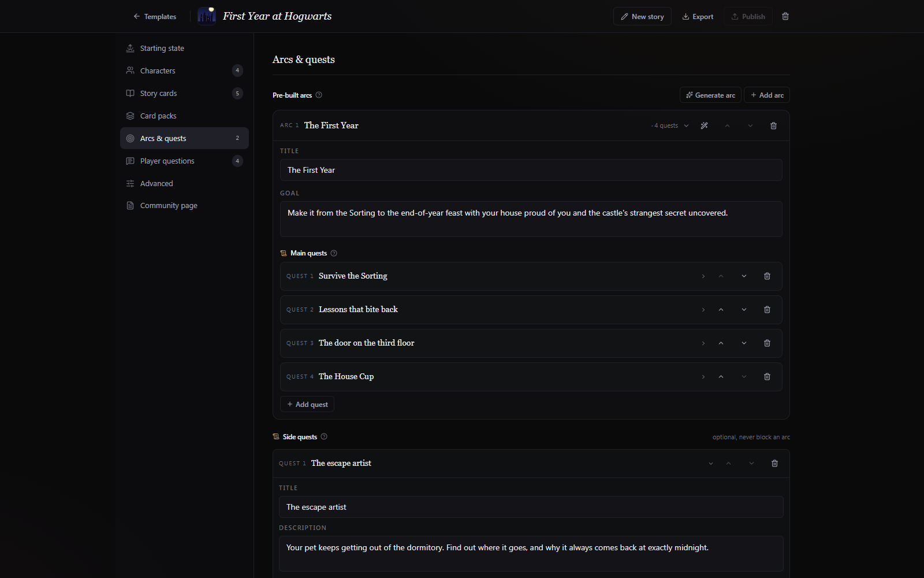The height and width of the screenshot is (578, 924).
Task: Move The door on the third floor up
Action: click(721, 343)
